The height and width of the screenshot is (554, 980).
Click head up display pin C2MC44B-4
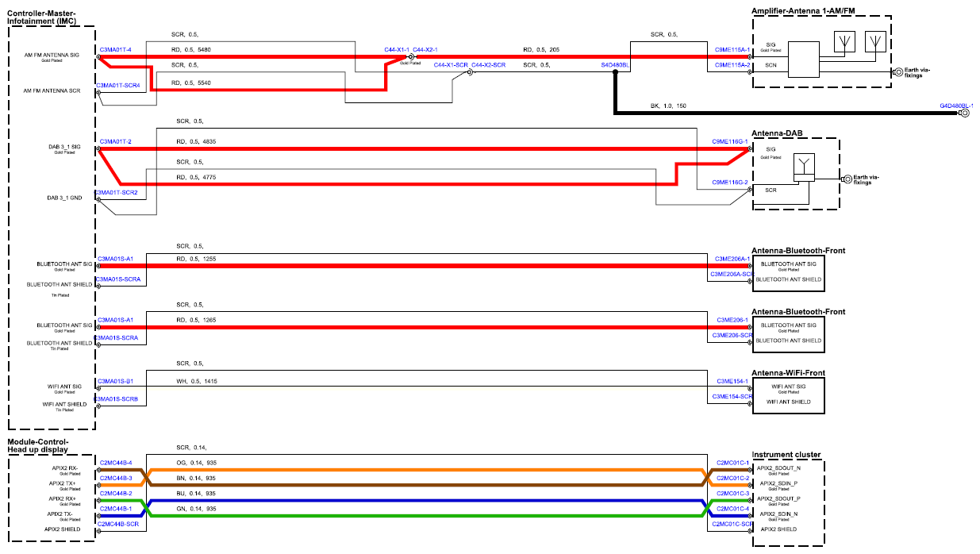coord(116,462)
